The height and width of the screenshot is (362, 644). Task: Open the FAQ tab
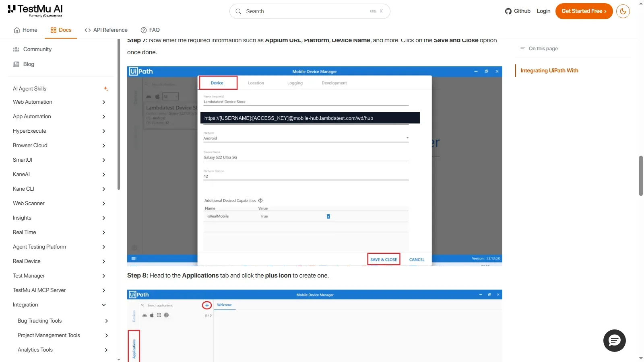pos(150,30)
